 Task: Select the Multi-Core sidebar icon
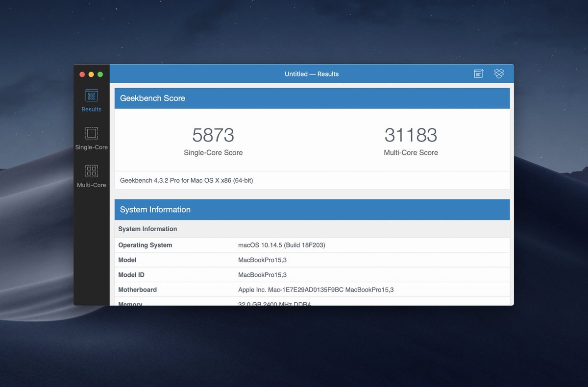click(92, 171)
